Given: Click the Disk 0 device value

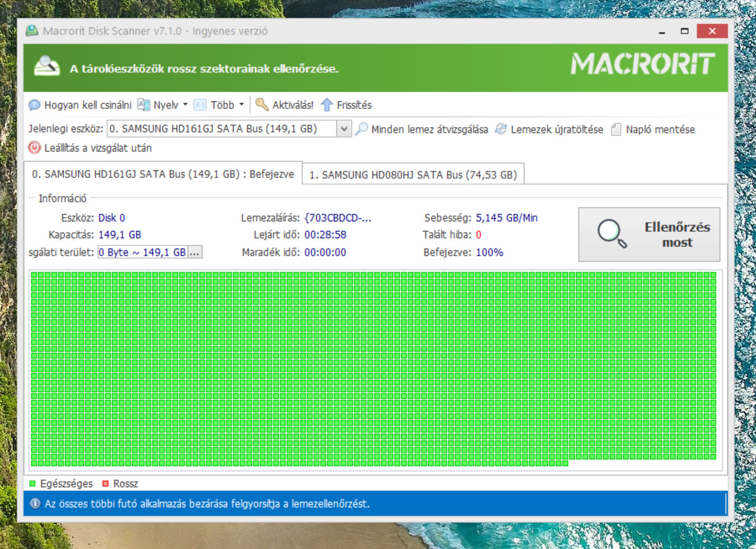Looking at the screenshot, I should point(112,218).
